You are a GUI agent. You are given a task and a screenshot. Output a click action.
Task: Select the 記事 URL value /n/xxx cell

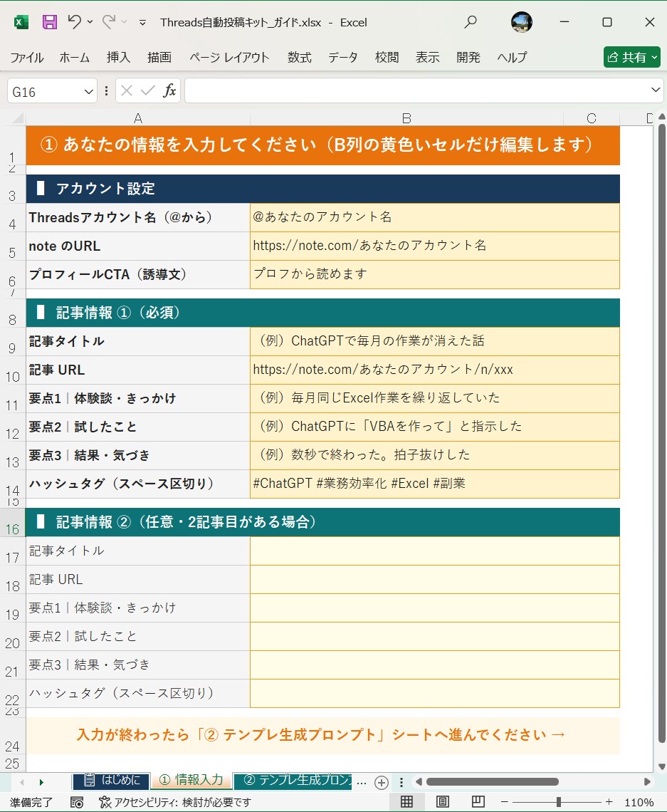coord(435,370)
